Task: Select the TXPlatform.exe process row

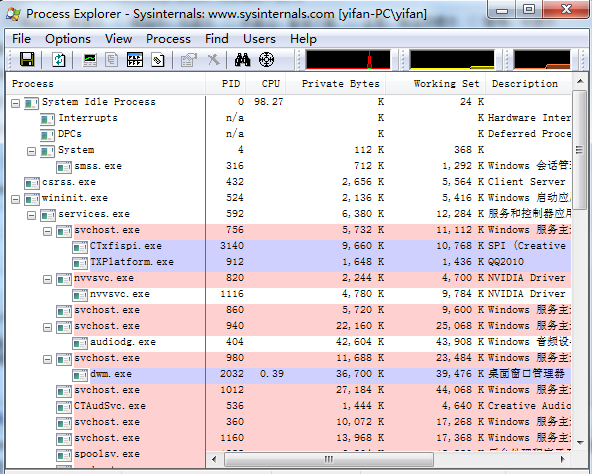Action: click(288, 263)
